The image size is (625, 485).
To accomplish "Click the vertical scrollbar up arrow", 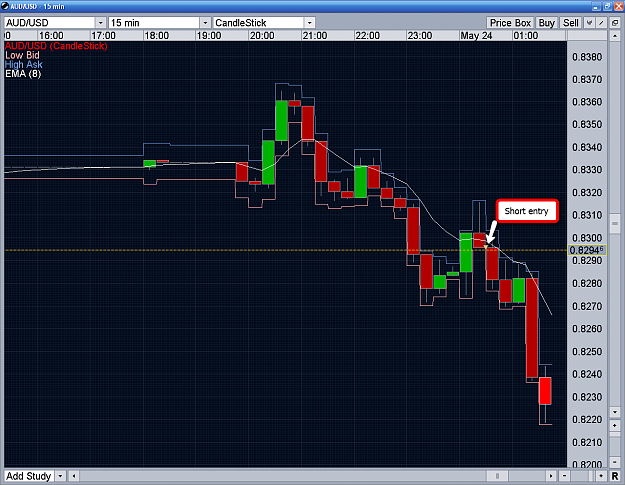I will point(615,36).
